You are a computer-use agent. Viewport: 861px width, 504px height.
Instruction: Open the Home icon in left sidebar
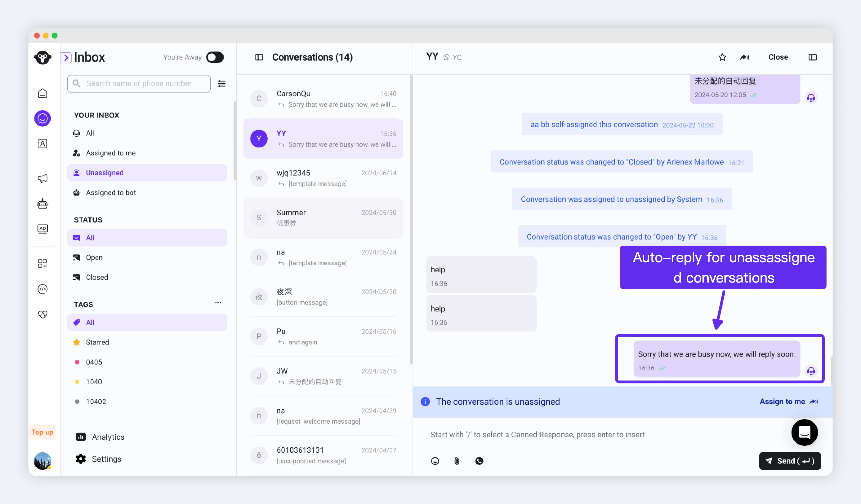click(42, 93)
